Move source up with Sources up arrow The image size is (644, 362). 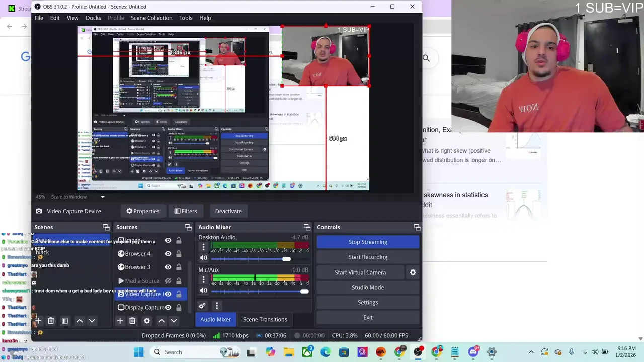(x=162, y=321)
